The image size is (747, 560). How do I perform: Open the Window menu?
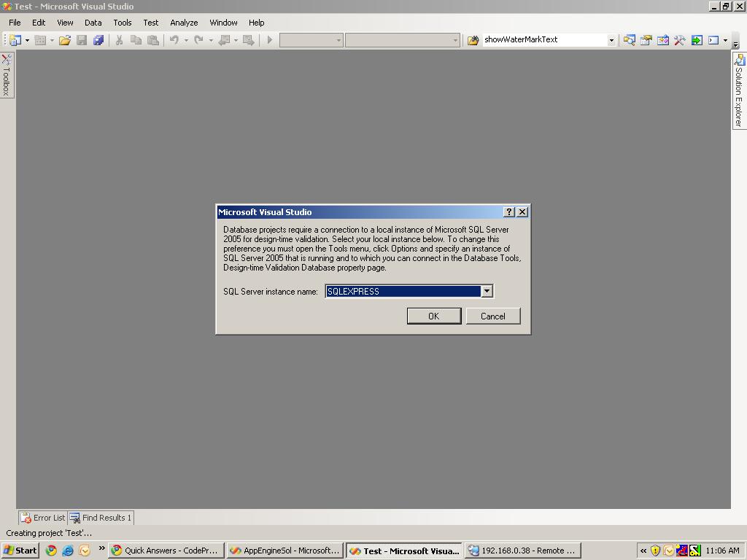click(223, 23)
